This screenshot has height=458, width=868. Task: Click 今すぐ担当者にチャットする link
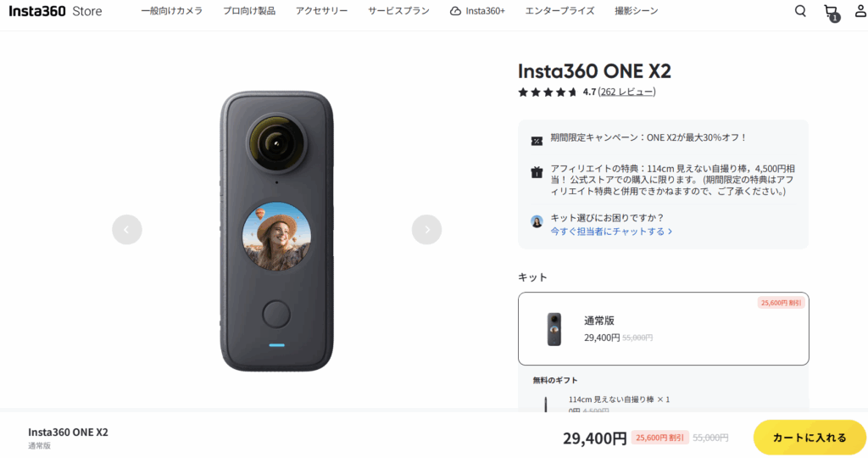[610, 232]
